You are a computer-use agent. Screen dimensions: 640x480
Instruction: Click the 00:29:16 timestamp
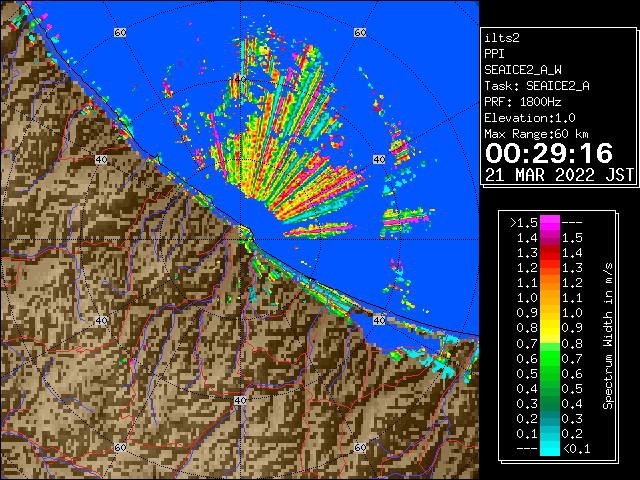[549, 153]
